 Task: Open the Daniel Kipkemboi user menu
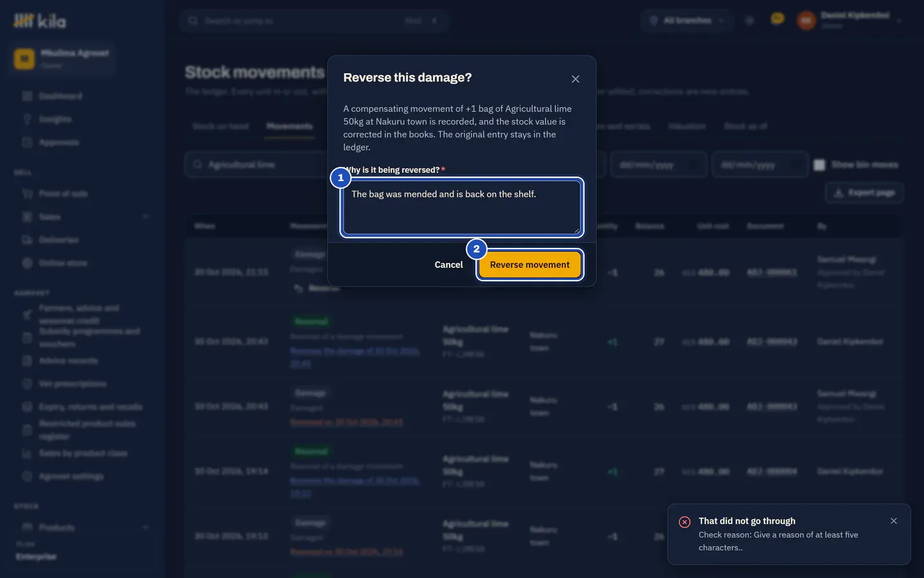(x=850, y=21)
